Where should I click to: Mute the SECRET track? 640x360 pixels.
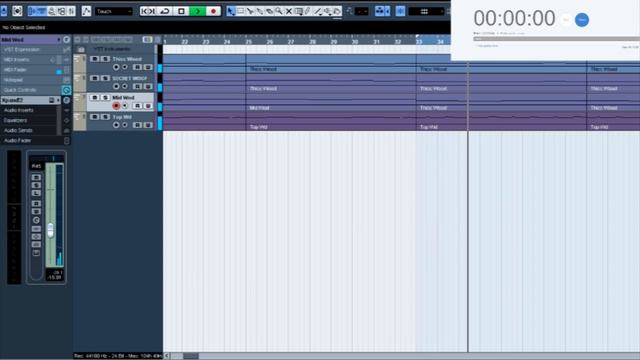pos(95,78)
